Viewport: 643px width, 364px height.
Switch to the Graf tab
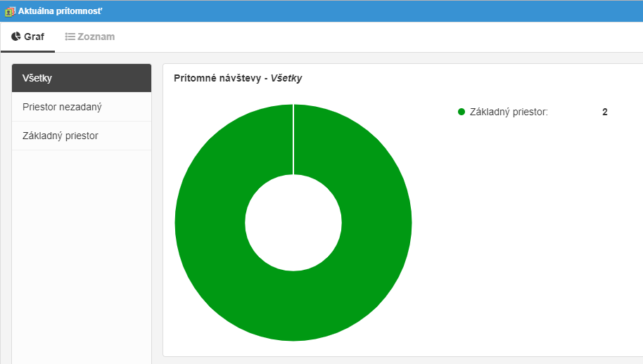click(27, 37)
